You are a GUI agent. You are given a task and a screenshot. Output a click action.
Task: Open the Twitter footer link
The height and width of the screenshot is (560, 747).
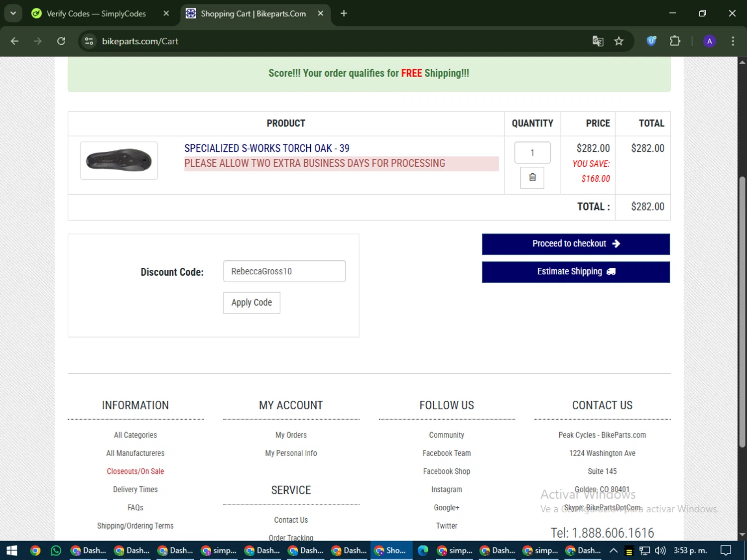tap(447, 526)
